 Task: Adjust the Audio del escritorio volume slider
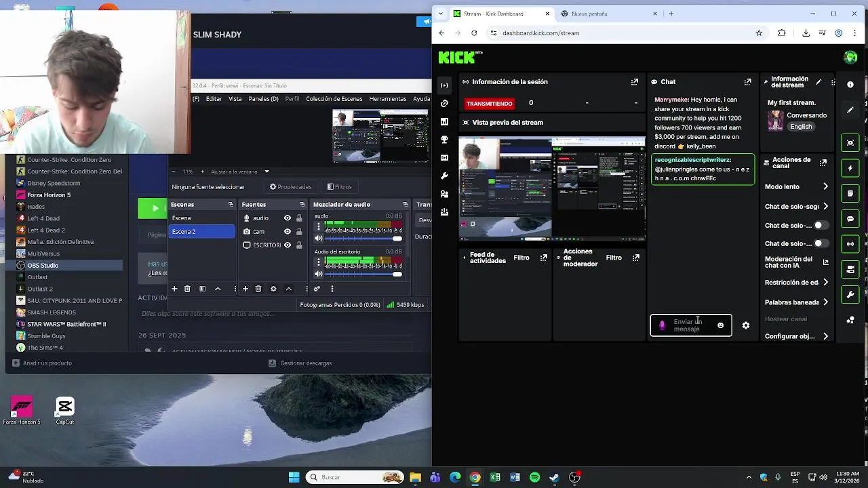click(x=363, y=274)
